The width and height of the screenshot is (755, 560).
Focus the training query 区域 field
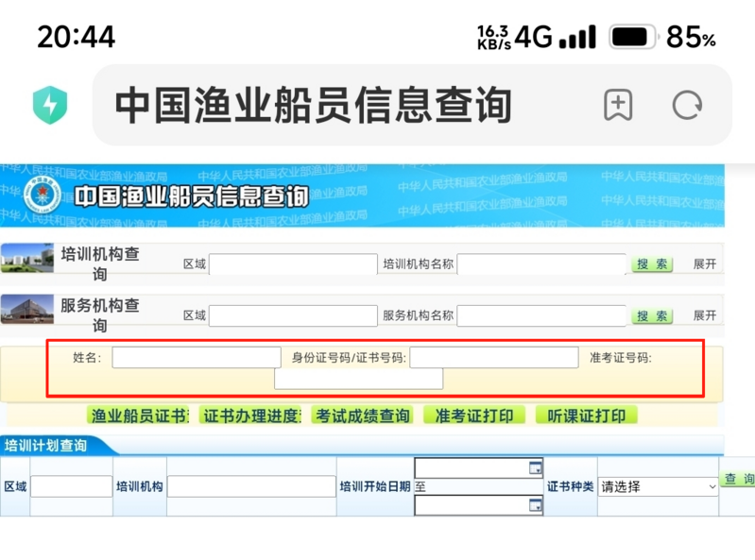point(293,264)
